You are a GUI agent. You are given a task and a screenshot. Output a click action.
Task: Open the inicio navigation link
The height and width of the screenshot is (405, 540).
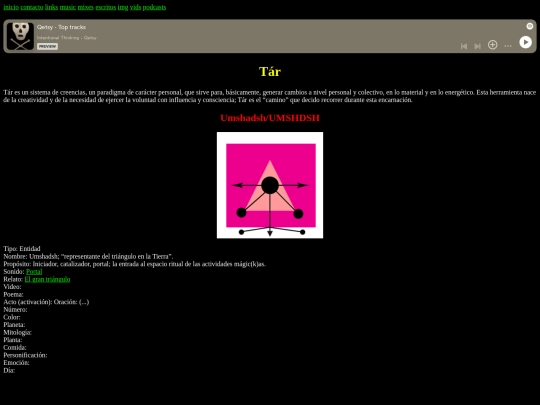pos(11,7)
